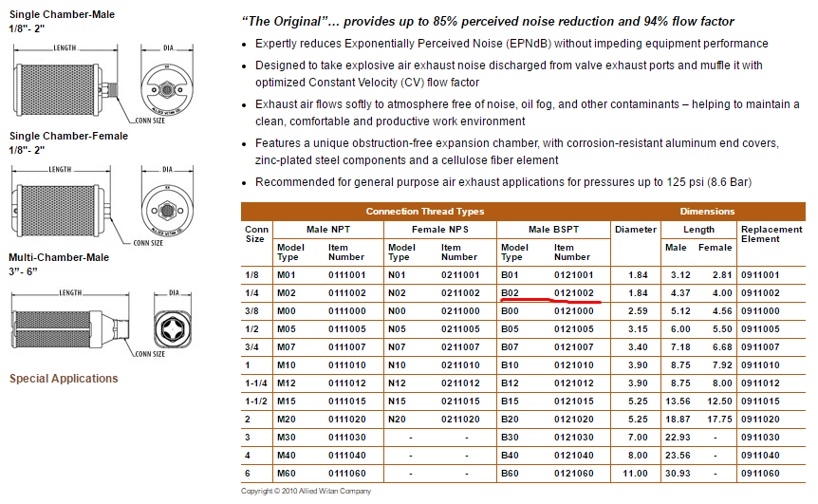818x504 pixels.
Task: Select diameter value 11.00
Action: (x=636, y=474)
